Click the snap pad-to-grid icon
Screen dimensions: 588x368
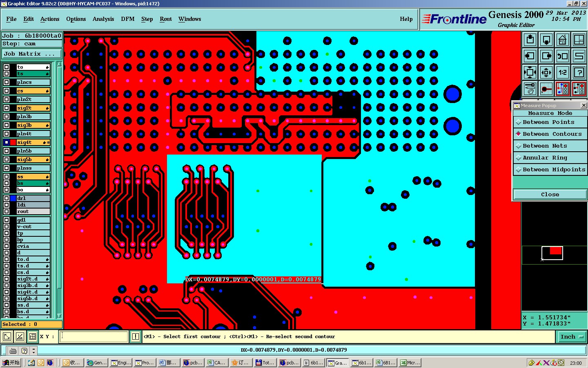pyautogui.click(x=546, y=89)
